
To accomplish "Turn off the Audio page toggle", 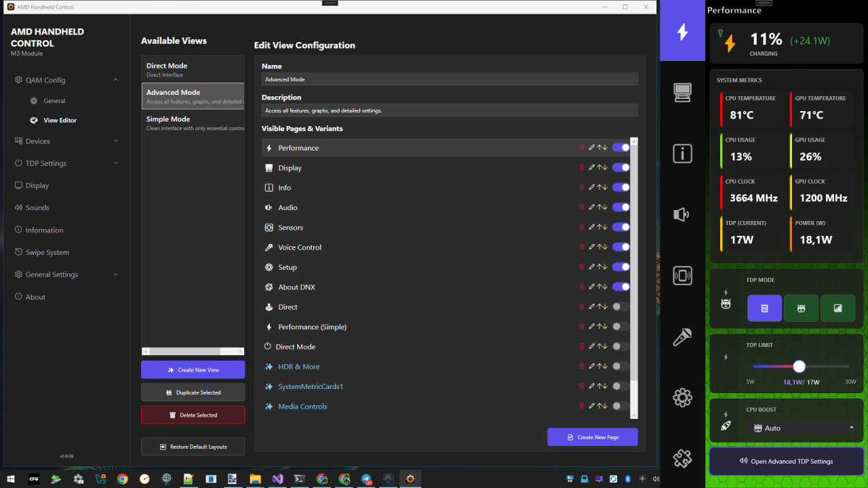I will click(x=620, y=207).
